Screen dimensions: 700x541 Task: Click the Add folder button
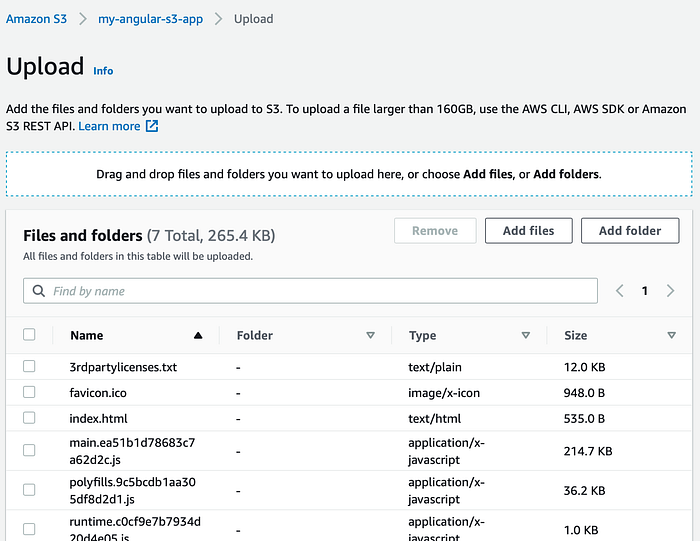pos(630,231)
